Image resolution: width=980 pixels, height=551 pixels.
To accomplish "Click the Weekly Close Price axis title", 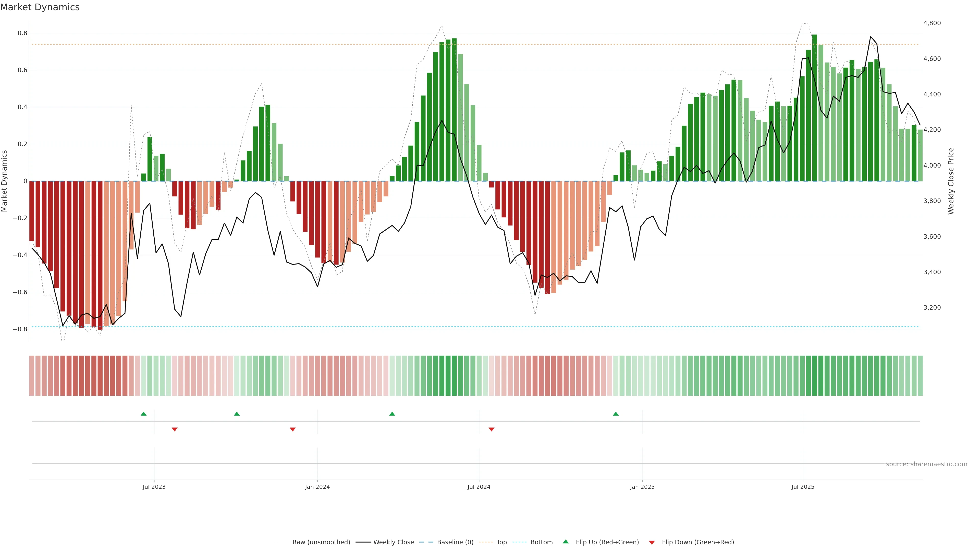I will point(951,181).
